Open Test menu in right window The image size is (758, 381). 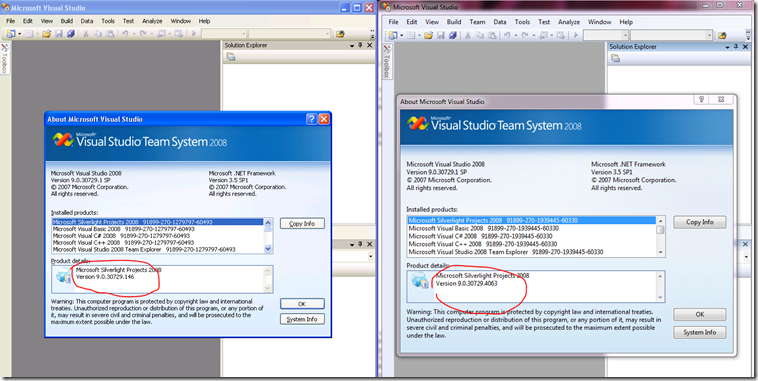coord(544,22)
